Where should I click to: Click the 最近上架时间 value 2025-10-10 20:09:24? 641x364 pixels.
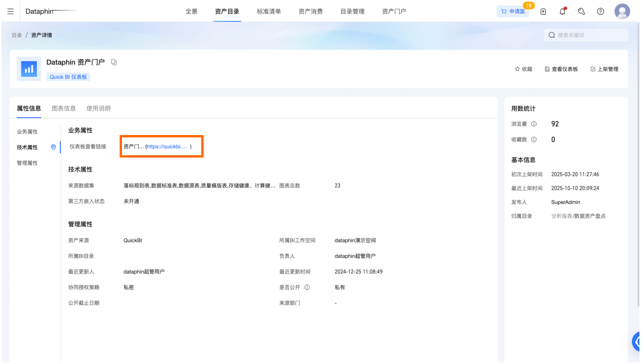point(575,188)
